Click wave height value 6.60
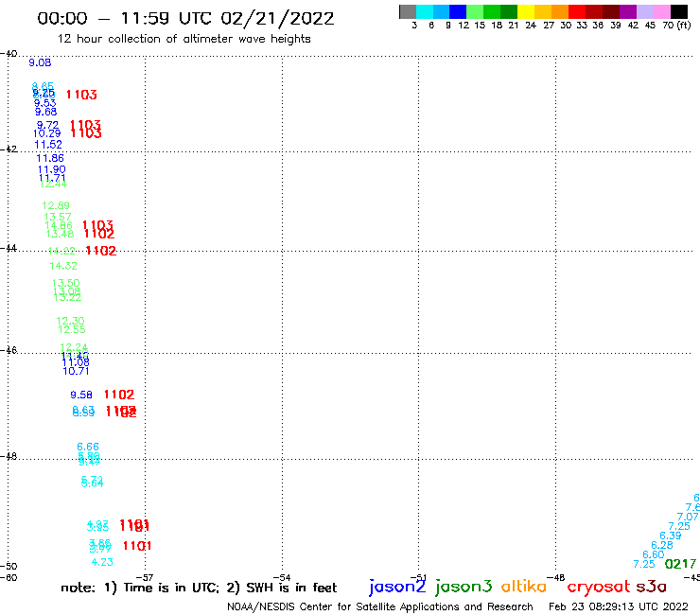This screenshot has height=615, width=700. pyautogui.click(x=654, y=554)
